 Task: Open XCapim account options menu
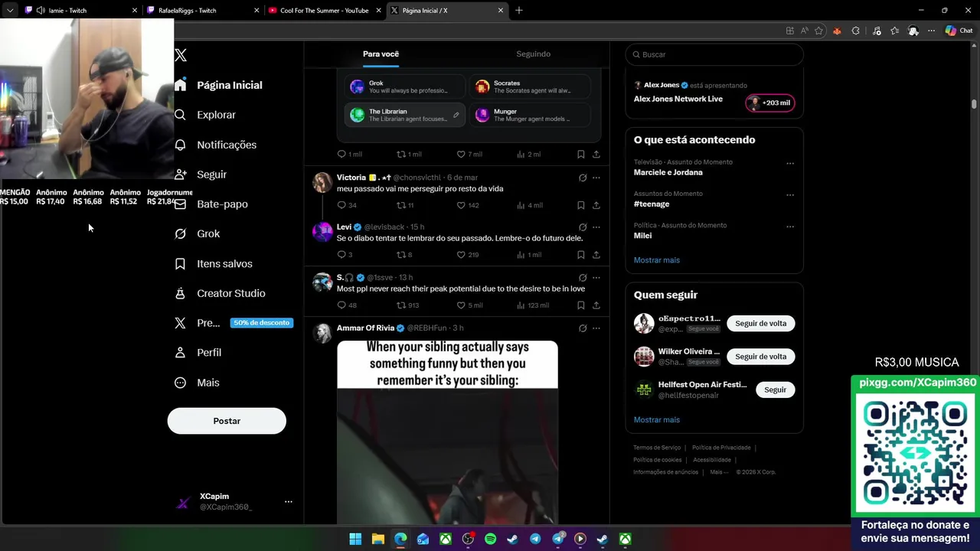click(x=289, y=502)
